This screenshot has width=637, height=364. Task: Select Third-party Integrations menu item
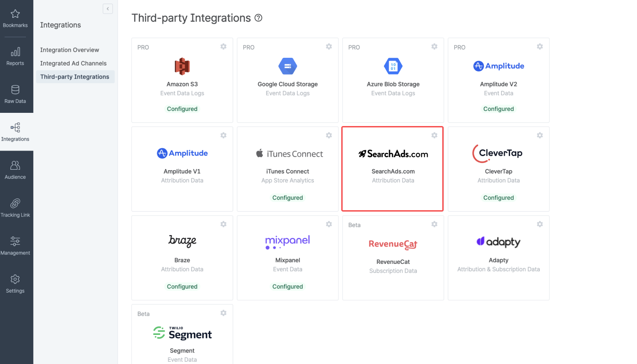click(75, 77)
